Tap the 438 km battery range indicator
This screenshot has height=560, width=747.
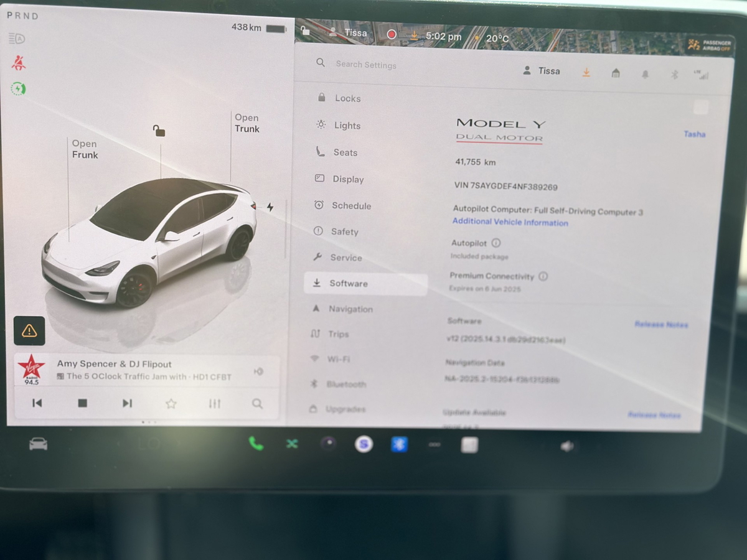click(258, 27)
